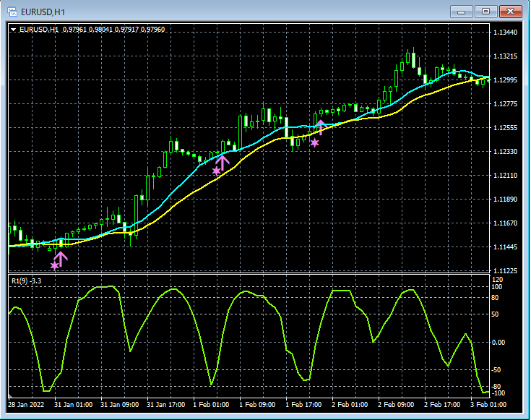Click the 1 Feb 09:00 time axis label

coord(257,404)
